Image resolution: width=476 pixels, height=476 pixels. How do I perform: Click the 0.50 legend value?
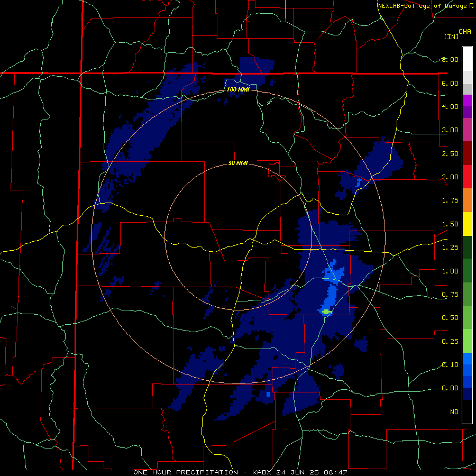[x=450, y=318]
